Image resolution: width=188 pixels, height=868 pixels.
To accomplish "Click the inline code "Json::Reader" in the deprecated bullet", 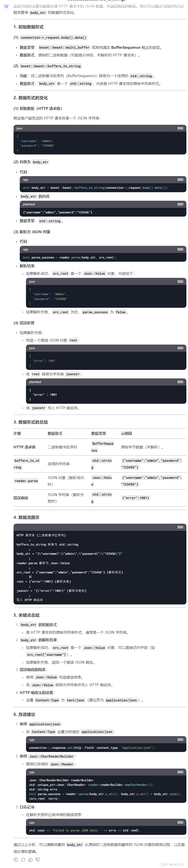I will pyautogui.click(x=62, y=764).
